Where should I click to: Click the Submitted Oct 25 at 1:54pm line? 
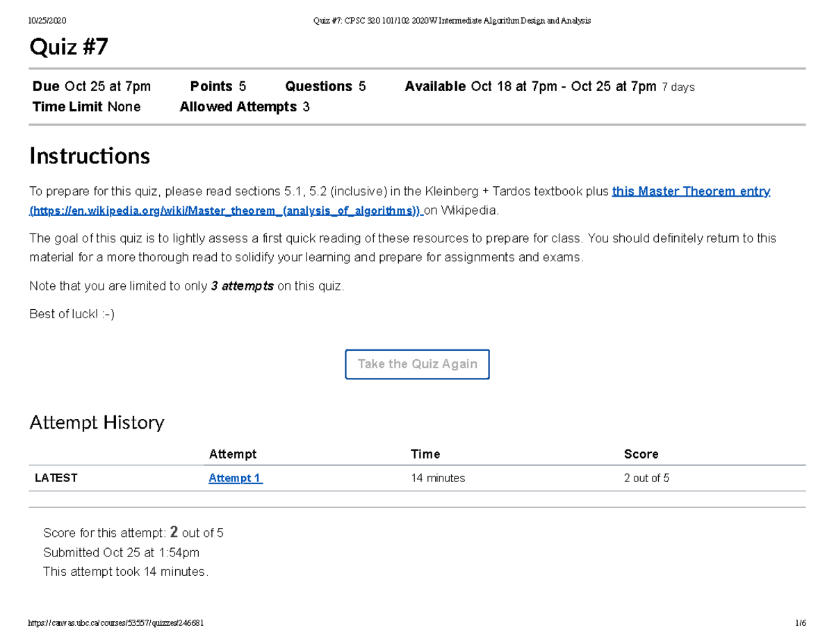coord(121,552)
